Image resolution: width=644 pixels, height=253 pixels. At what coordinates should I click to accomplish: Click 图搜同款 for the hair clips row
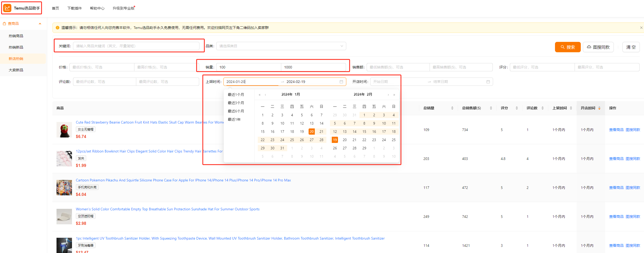point(633,159)
